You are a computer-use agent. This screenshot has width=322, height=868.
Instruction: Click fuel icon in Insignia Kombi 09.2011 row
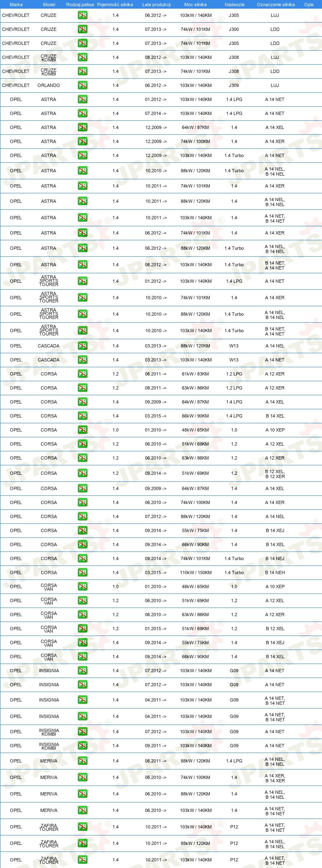[x=83, y=746]
